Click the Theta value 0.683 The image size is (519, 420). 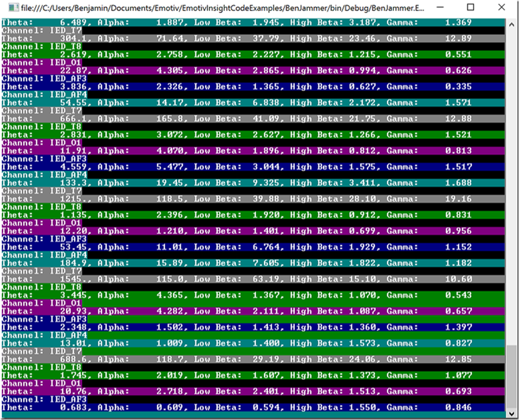pyautogui.click(x=73, y=408)
